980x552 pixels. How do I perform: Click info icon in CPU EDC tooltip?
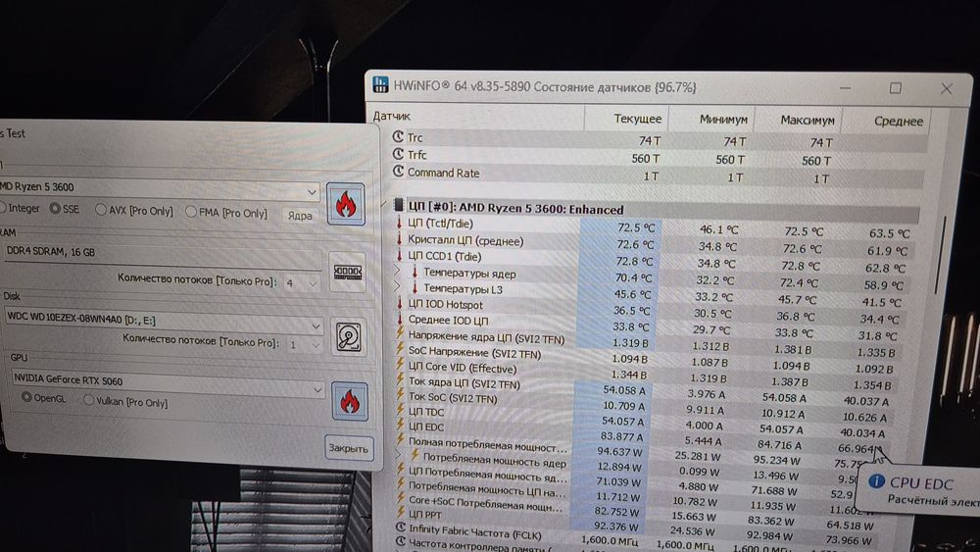(877, 480)
